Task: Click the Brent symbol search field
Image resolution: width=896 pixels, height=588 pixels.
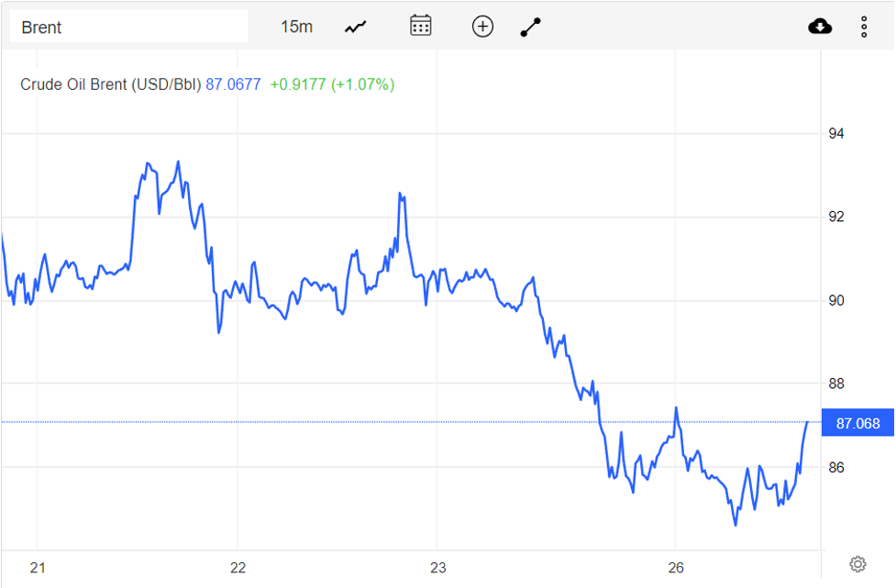Action: [128, 27]
